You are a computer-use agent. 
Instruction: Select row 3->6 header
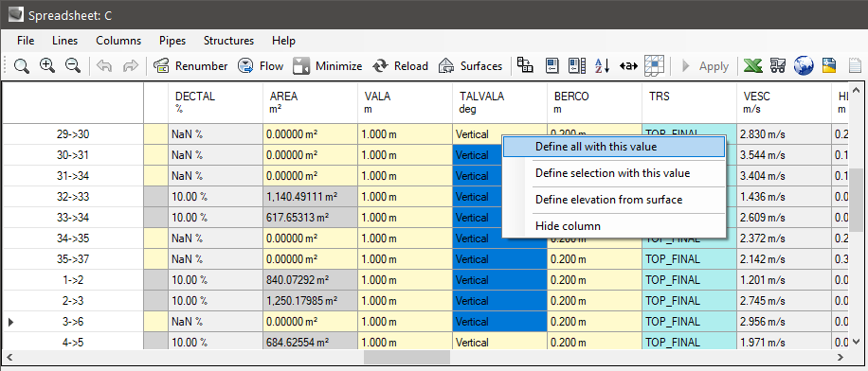(x=73, y=322)
